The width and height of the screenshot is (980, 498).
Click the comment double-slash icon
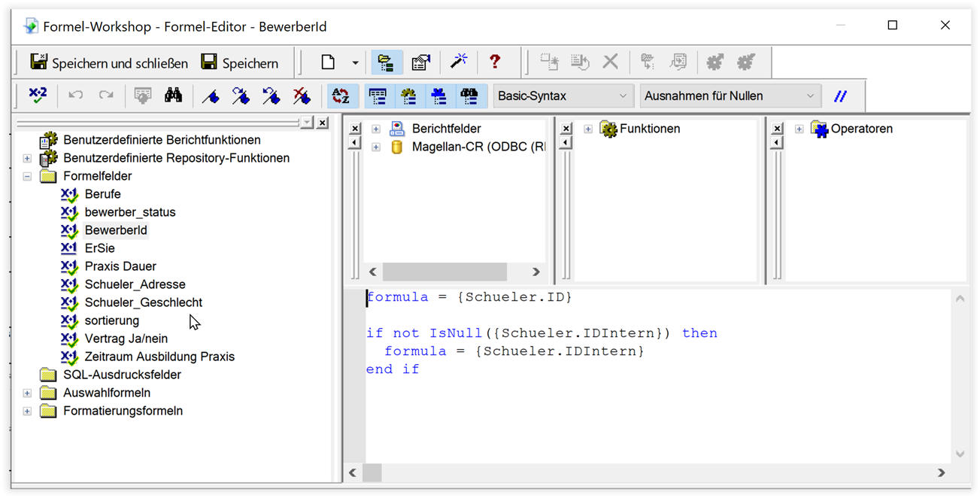pyautogui.click(x=841, y=96)
